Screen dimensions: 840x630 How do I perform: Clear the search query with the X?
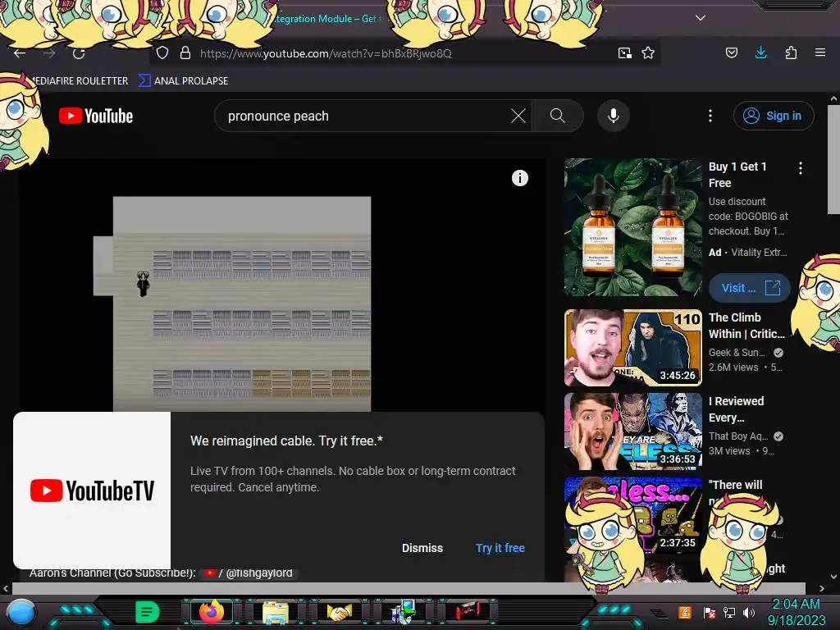point(518,116)
